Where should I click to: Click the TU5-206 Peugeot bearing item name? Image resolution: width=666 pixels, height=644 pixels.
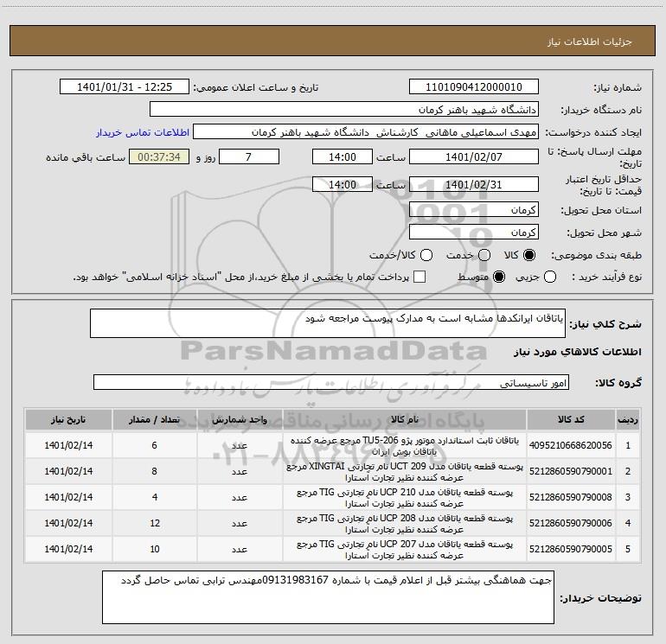point(405,446)
